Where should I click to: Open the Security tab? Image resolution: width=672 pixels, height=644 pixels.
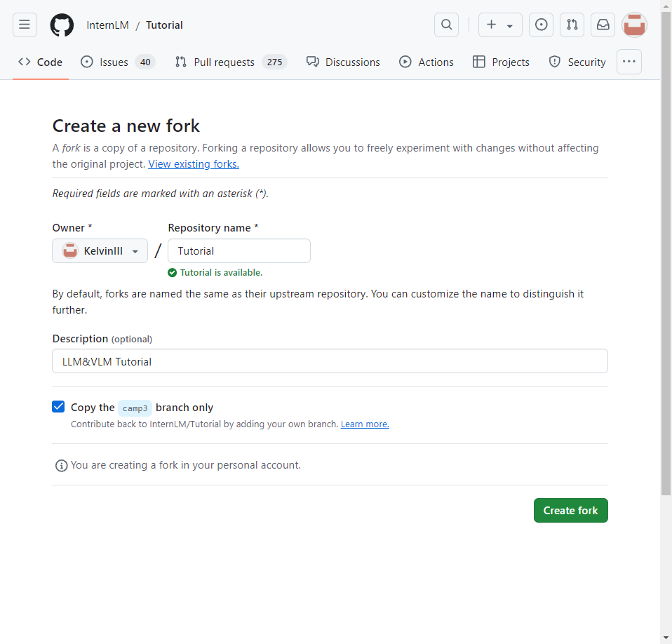577,62
